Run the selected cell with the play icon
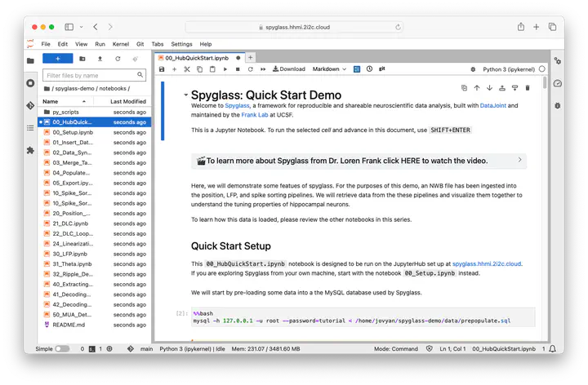588x385 pixels. click(225, 69)
